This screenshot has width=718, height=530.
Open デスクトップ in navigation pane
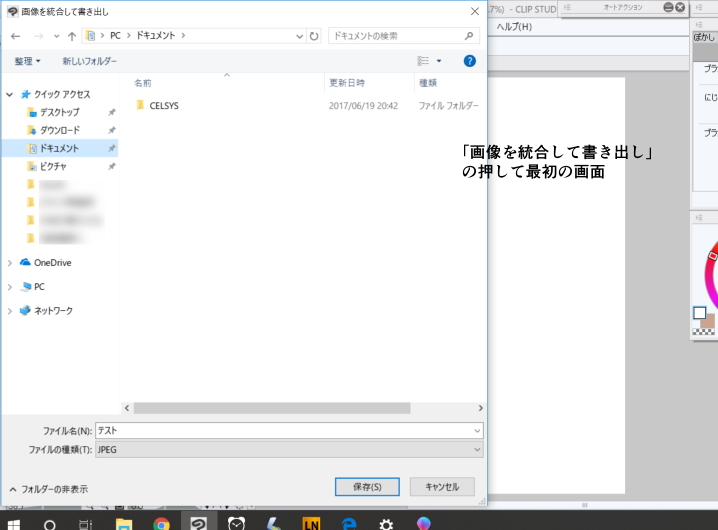point(59,112)
